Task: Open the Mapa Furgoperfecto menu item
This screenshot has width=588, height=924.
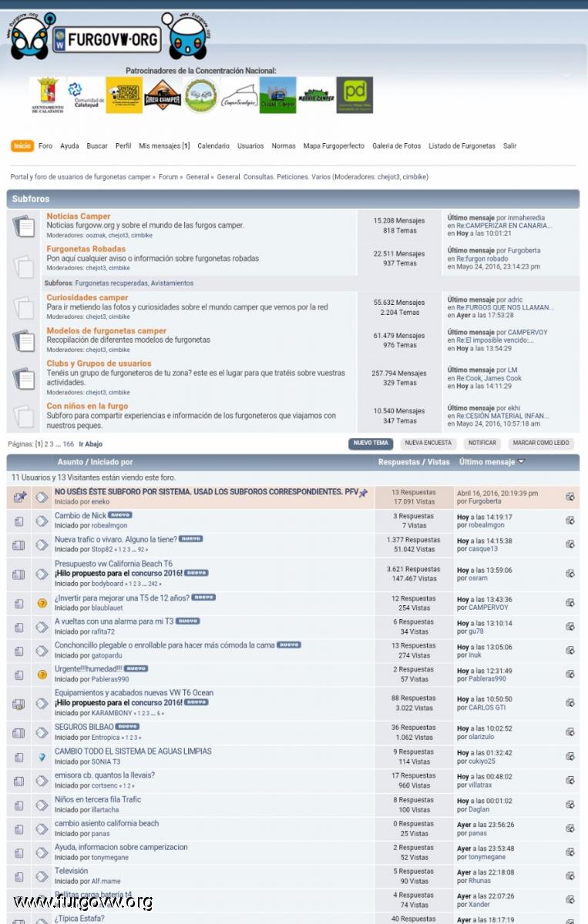Action: pyautogui.click(x=334, y=146)
